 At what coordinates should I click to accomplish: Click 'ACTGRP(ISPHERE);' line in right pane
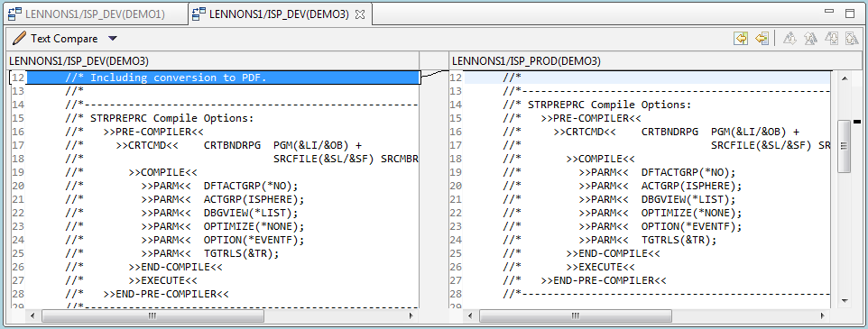click(691, 186)
